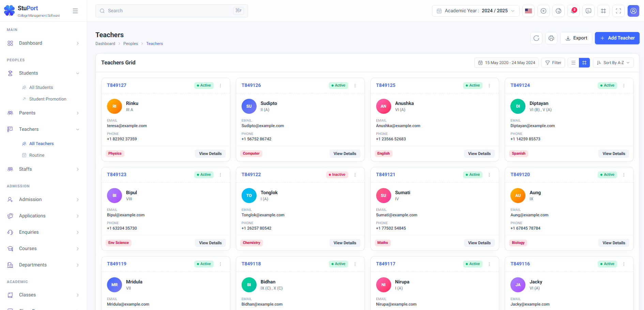Switch to grid view layout
The image size is (644, 310).
(584, 63)
